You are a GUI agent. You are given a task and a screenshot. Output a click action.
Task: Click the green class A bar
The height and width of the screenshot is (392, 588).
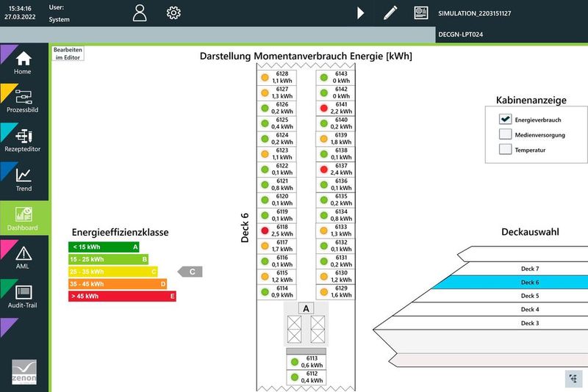[104, 247]
